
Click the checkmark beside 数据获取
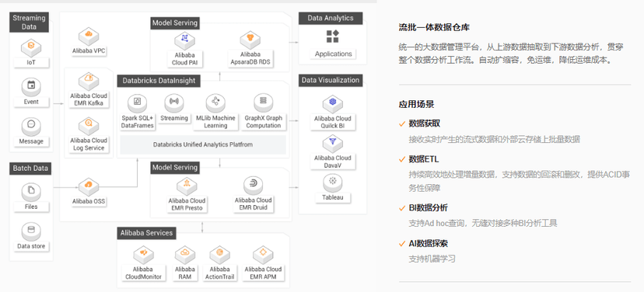401,123
